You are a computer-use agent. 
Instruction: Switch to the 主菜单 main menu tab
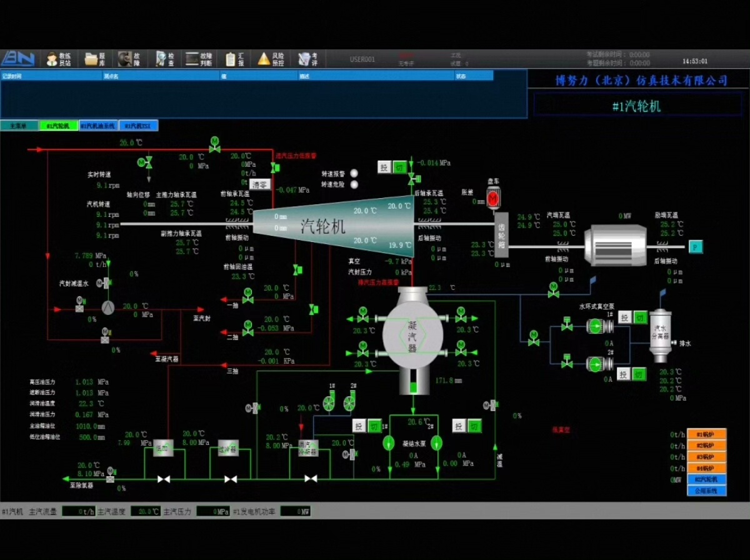[19, 126]
